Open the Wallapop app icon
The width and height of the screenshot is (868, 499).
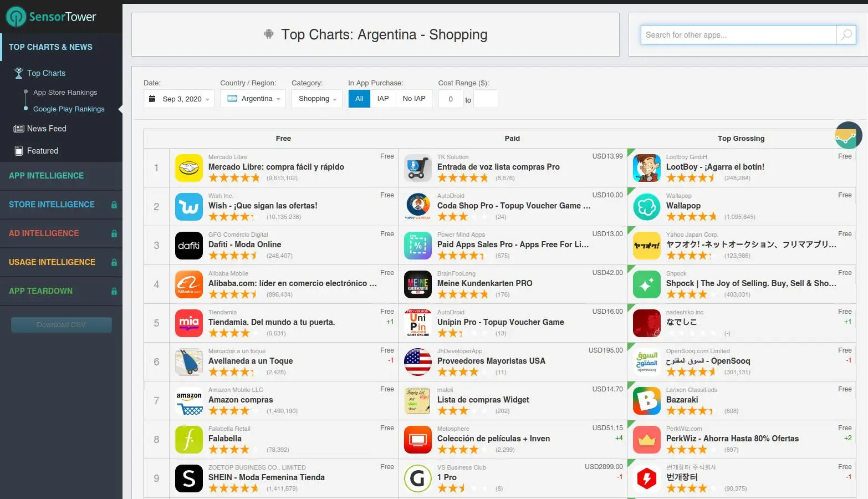[647, 207]
